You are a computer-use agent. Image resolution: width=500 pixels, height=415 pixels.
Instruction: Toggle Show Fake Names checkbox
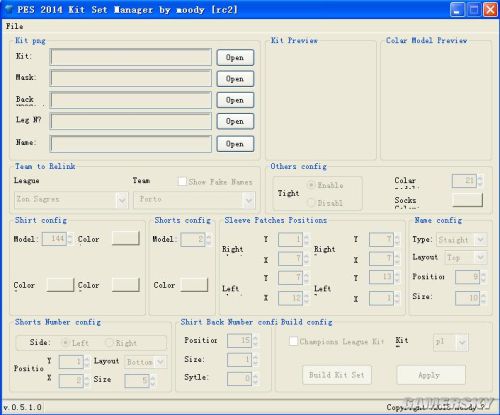182,182
